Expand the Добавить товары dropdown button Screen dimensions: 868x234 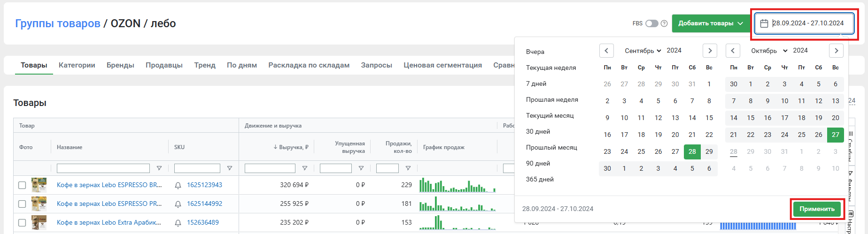click(x=711, y=23)
